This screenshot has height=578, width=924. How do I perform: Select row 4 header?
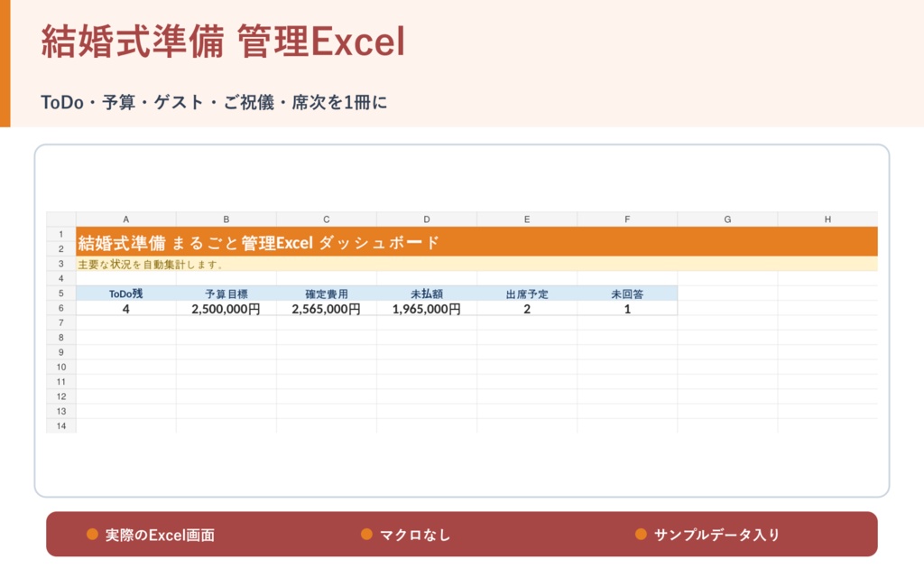point(61,278)
